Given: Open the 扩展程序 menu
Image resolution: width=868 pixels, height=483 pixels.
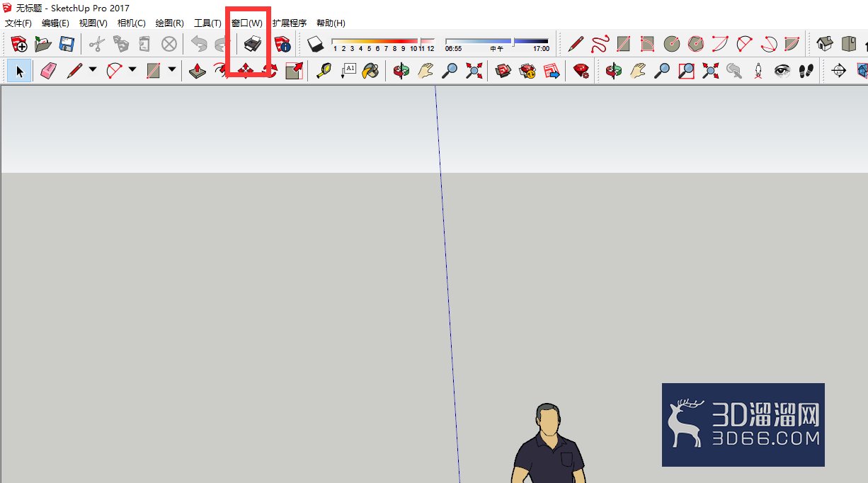Looking at the screenshot, I should point(290,23).
